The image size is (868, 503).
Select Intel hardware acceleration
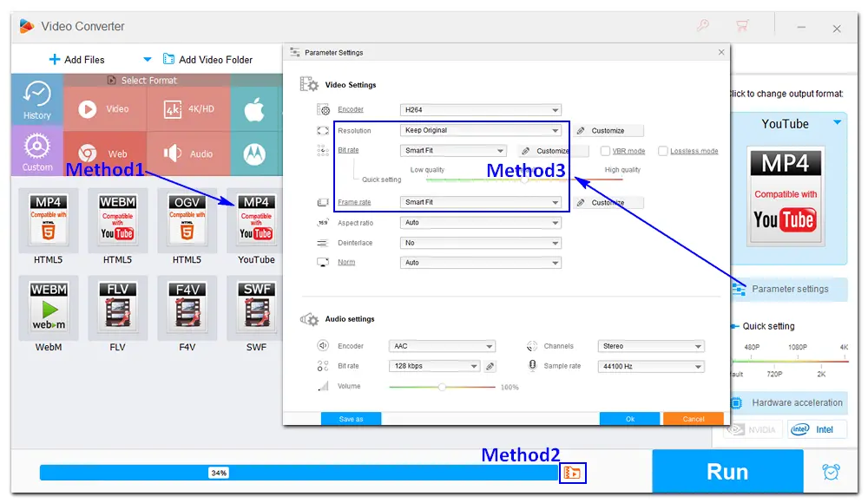click(817, 429)
